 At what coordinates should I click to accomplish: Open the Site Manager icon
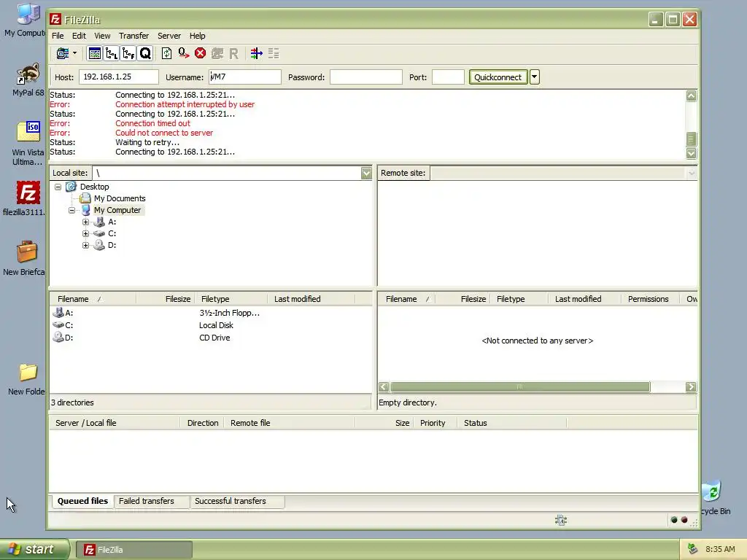point(63,53)
